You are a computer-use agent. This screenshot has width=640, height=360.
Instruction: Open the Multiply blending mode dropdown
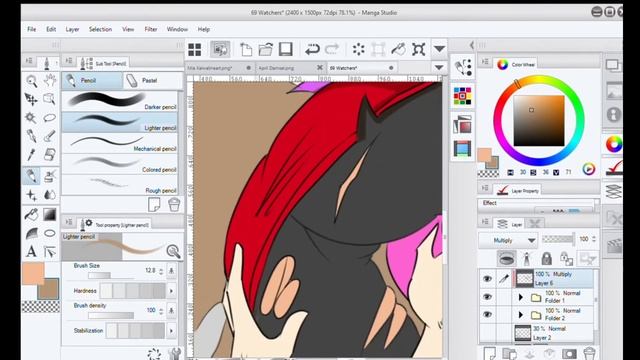click(508, 240)
